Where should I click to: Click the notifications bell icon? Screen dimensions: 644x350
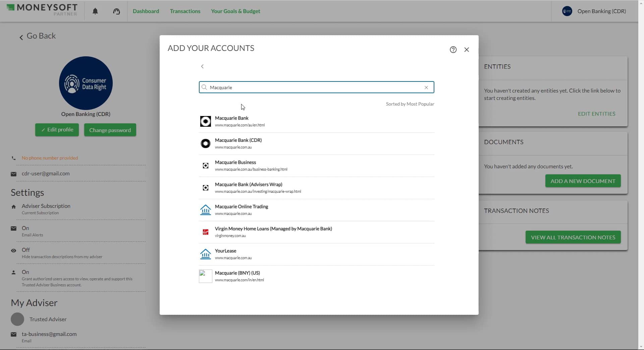point(95,11)
